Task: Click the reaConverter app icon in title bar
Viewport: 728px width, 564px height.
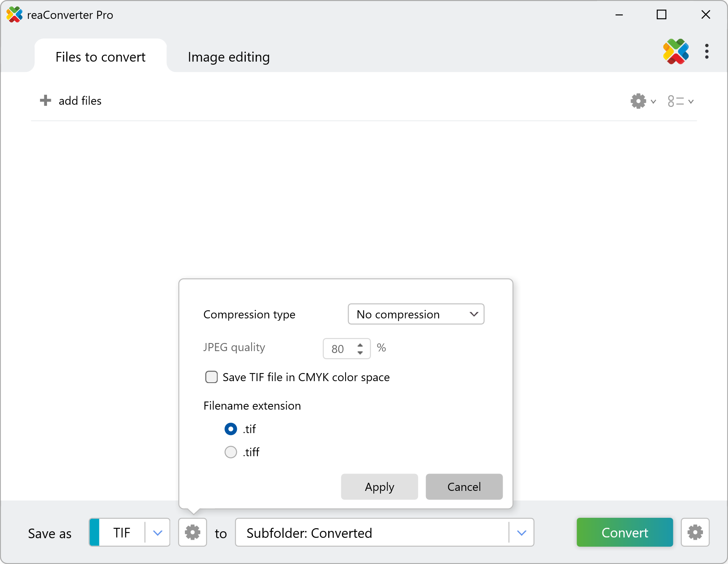Action: point(15,15)
